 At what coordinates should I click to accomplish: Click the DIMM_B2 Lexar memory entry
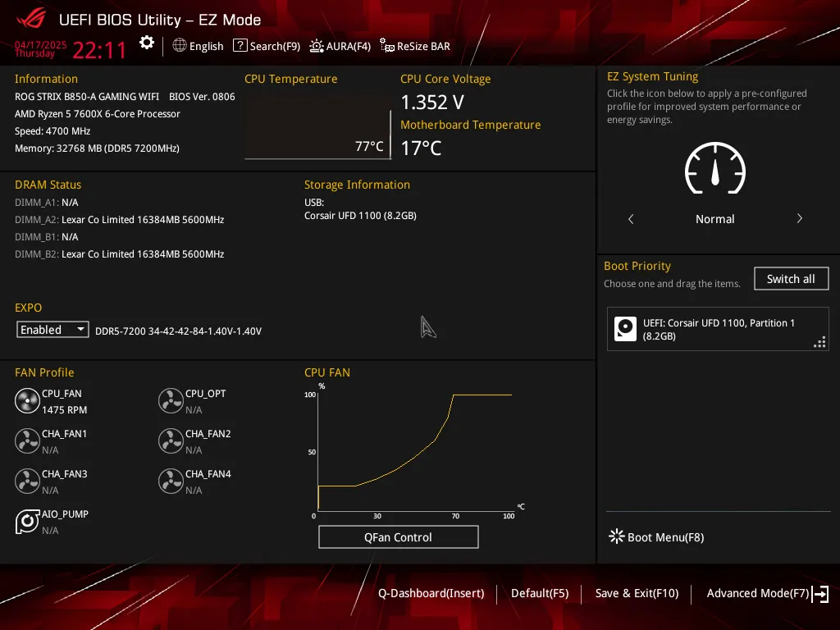click(x=120, y=254)
